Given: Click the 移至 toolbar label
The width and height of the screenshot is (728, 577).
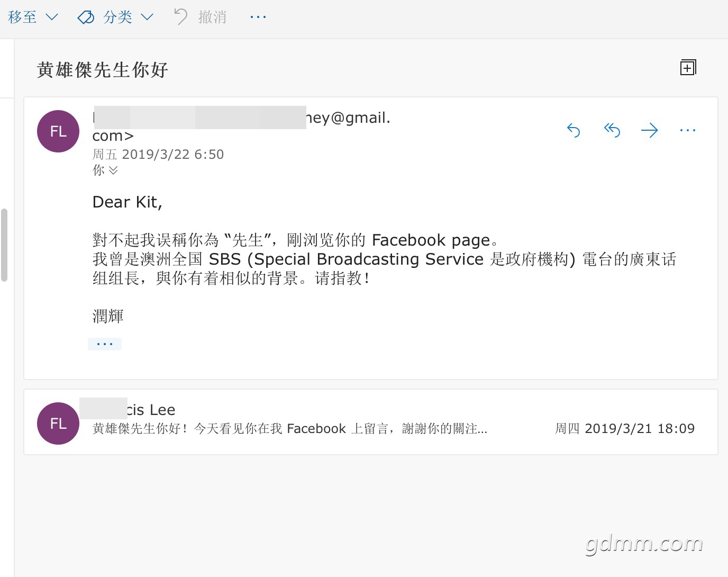Looking at the screenshot, I should tap(22, 17).
